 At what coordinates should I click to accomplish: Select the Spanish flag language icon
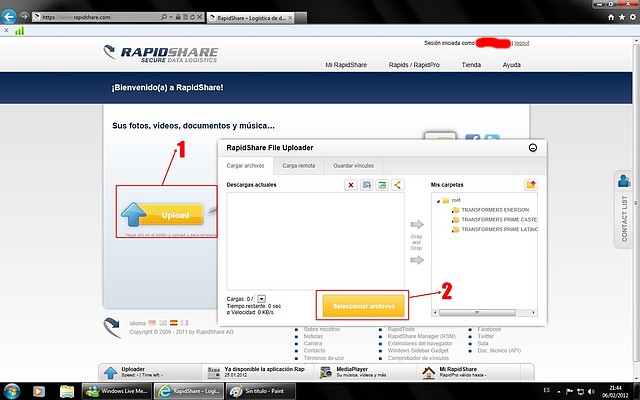[x=174, y=323]
